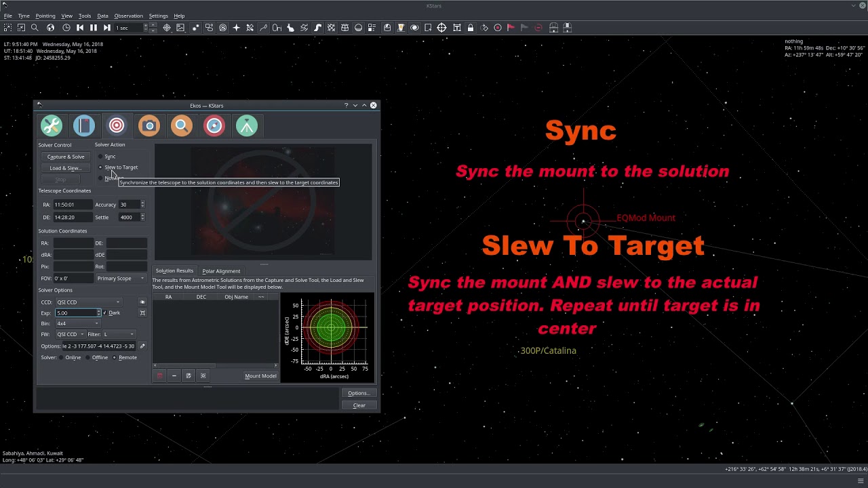
Task: Advance the clock one step forward
Action: (106, 28)
